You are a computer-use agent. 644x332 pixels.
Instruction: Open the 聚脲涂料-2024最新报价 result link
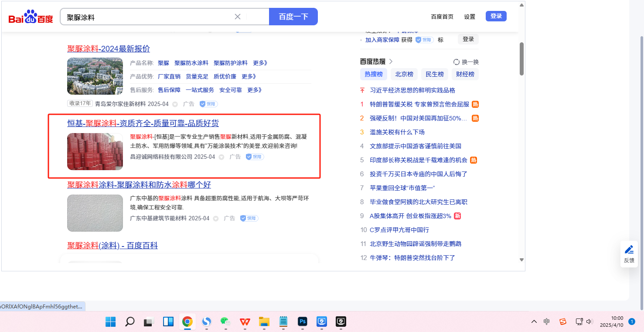[109, 48]
